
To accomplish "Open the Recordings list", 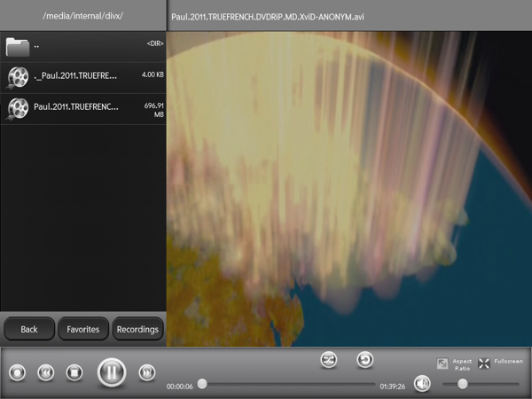I will click(x=137, y=329).
